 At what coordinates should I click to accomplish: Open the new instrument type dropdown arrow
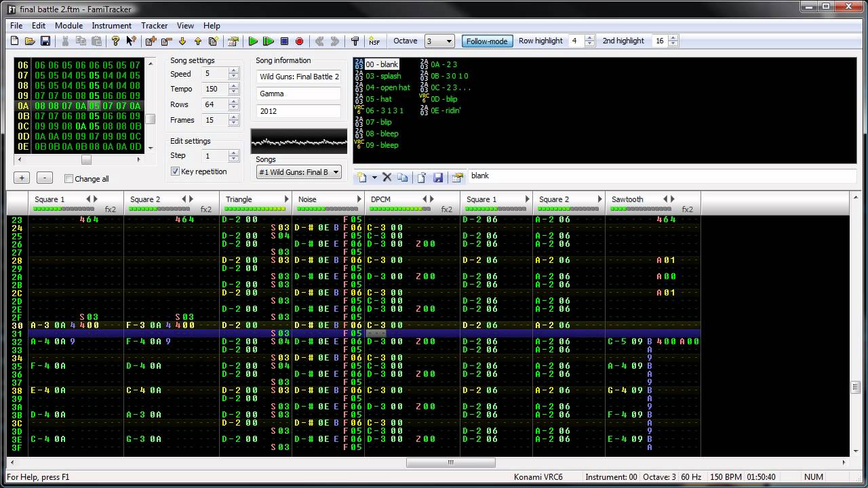click(374, 178)
